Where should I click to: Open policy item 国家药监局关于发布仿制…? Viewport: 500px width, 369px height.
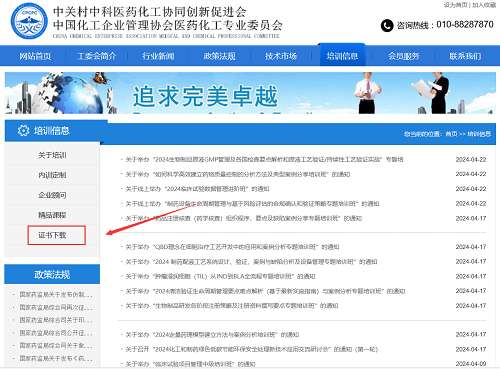(x=56, y=295)
